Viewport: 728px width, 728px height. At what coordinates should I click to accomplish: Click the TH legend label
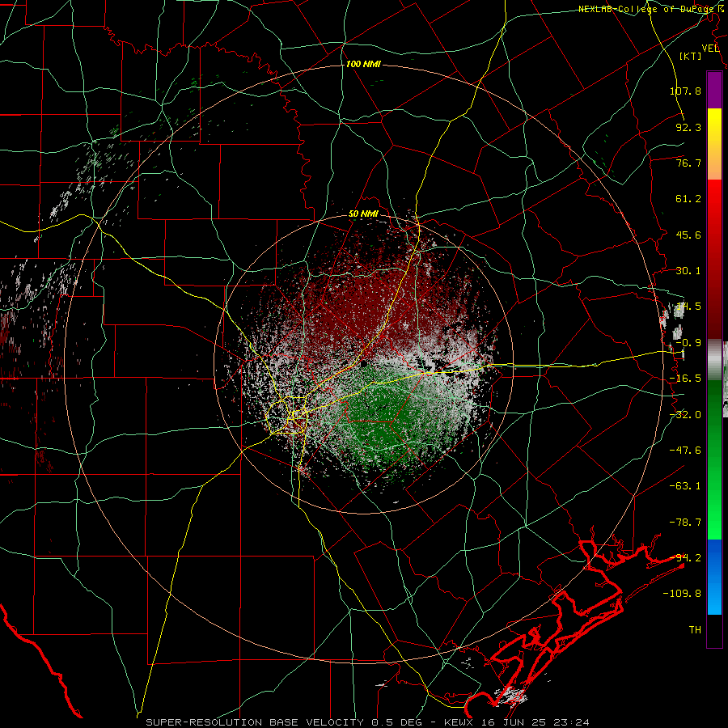pyautogui.click(x=695, y=630)
